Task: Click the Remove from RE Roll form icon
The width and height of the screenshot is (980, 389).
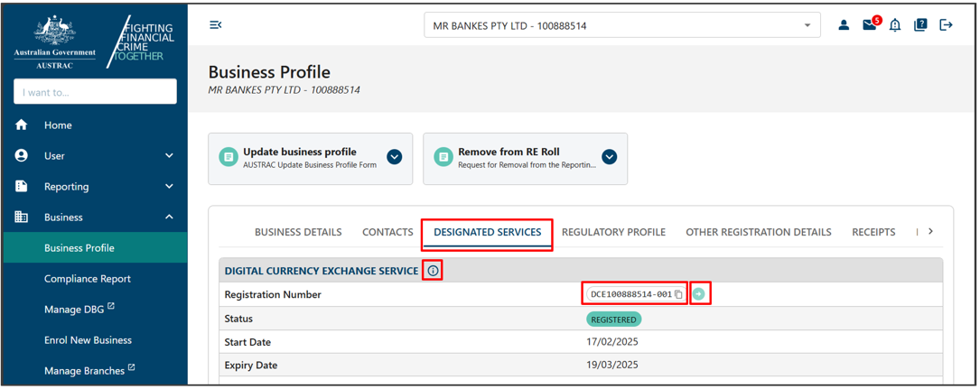Action: [443, 157]
